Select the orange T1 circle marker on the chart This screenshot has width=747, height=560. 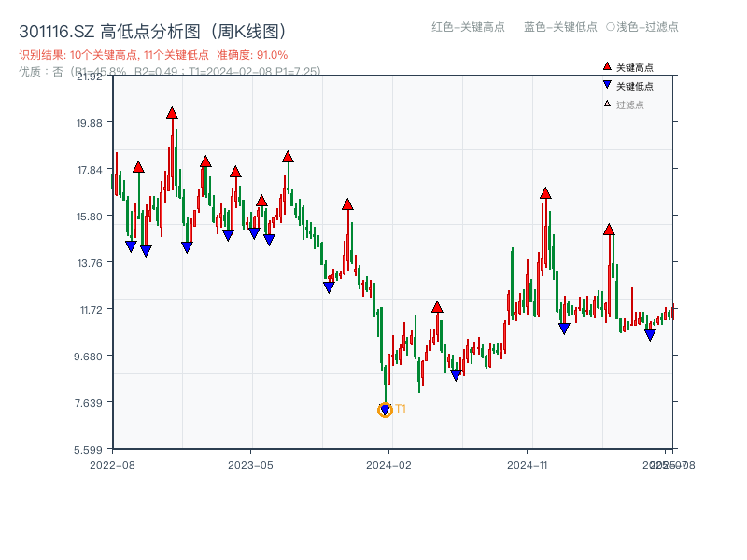click(x=385, y=409)
